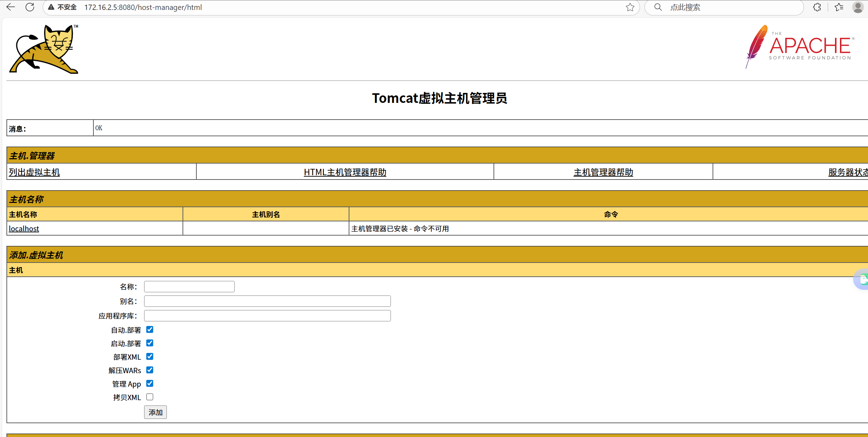The image size is (868, 437).
Task: Uncheck the 启动.部署 checkbox
Action: coord(150,343)
